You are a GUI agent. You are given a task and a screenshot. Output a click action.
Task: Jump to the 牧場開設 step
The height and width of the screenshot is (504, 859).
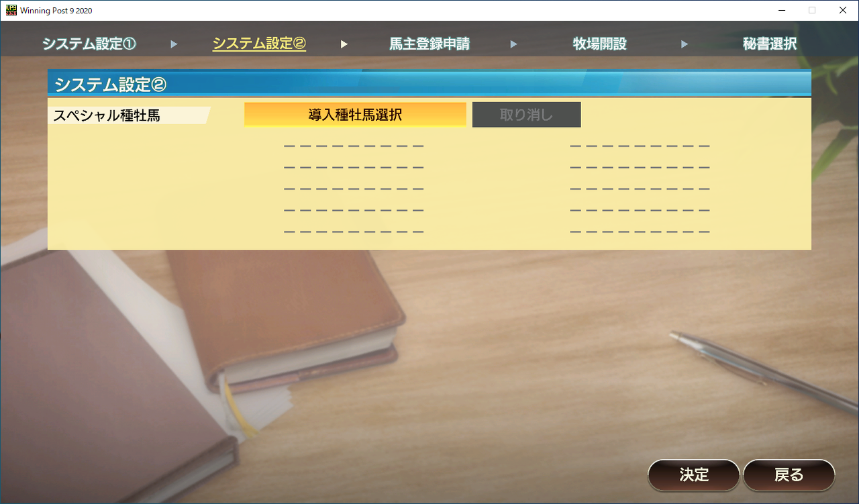point(599,43)
